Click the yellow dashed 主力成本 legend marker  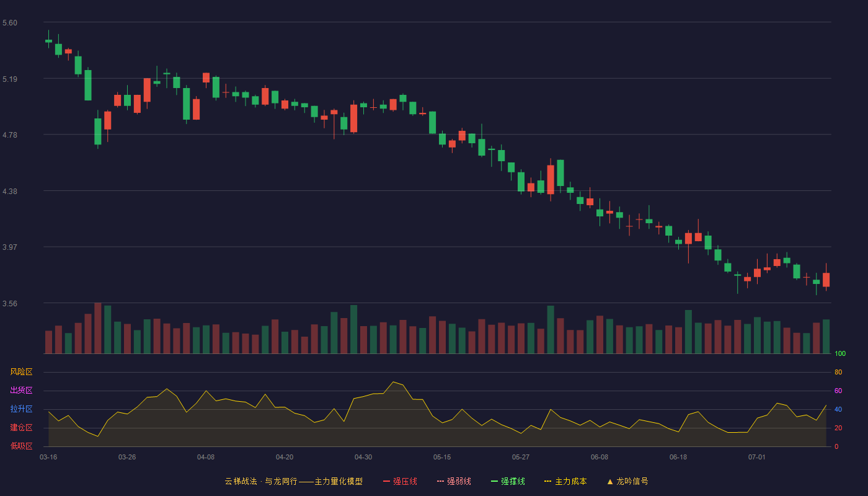pos(547,481)
